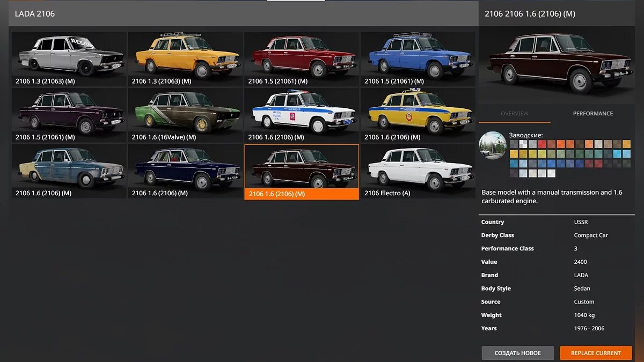Select the purple 2106 1.5 (21061) (M) variant
The height and width of the screenshot is (362, 644).
(68, 112)
